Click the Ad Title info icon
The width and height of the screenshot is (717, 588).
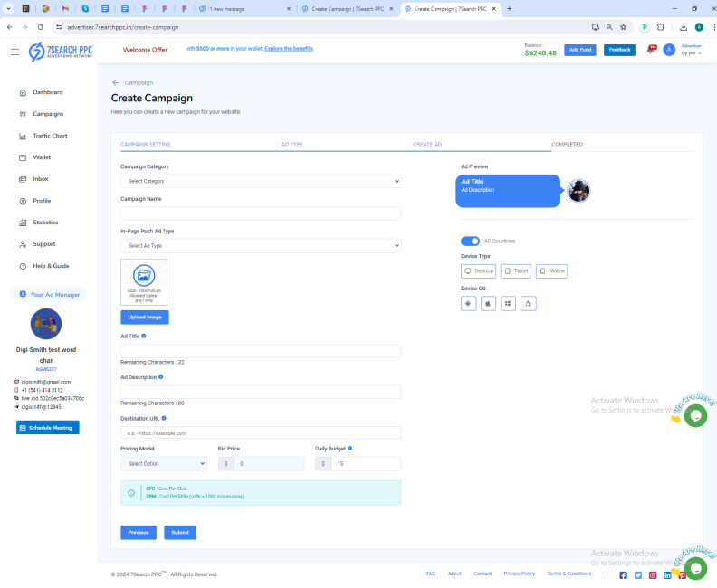coord(144,336)
